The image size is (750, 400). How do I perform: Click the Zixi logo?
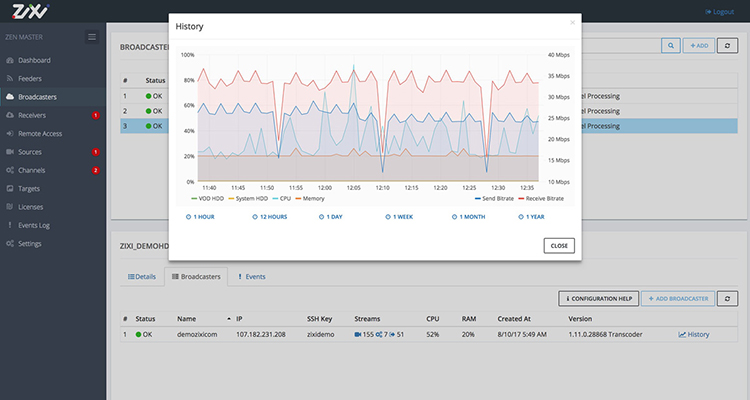pos(30,11)
